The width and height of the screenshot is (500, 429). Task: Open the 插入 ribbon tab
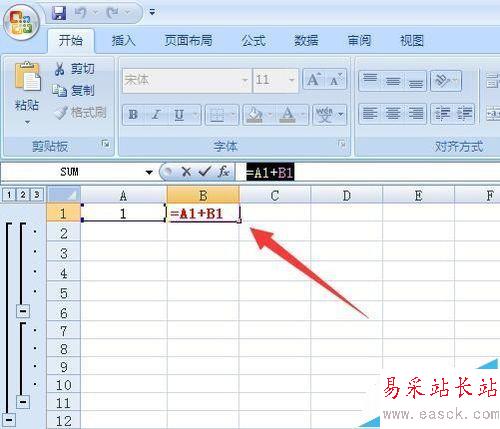[123, 41]
